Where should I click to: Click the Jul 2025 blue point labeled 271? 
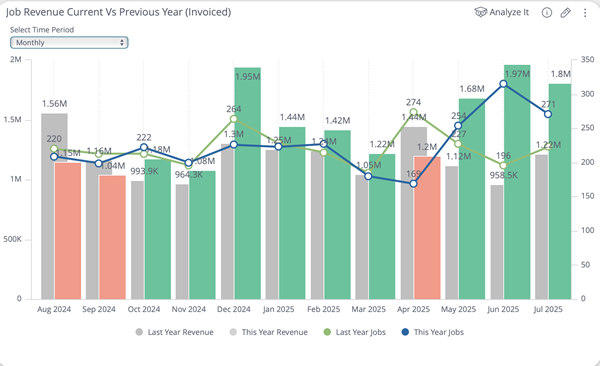click(x=548, y=114)
